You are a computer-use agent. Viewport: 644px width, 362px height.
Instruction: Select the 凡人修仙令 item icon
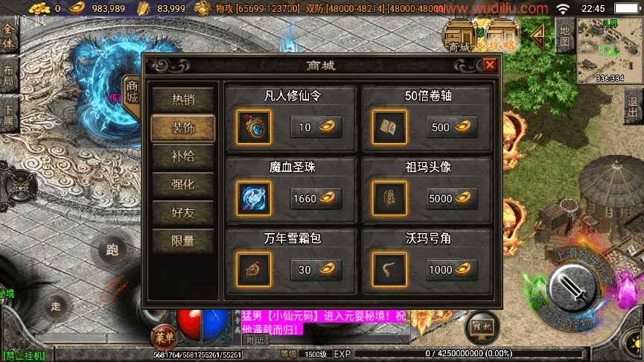[x=254, y=127]
